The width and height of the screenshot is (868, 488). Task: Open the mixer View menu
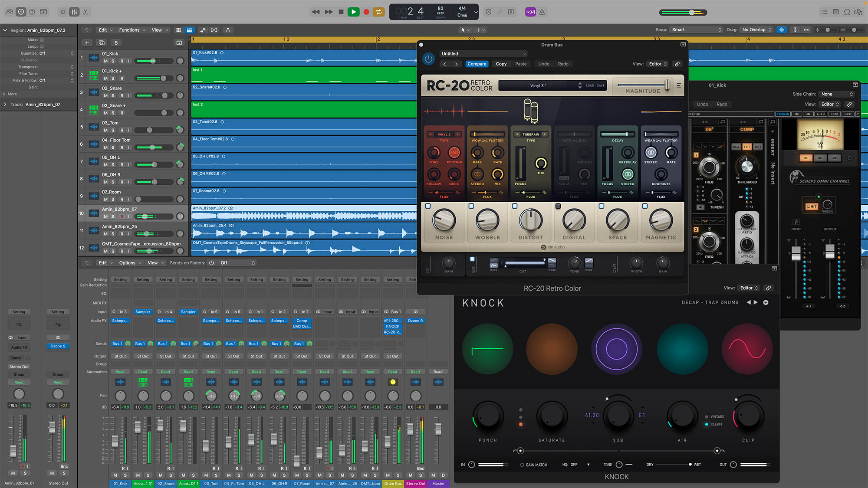pyautogui.click(x=155, y=263)
